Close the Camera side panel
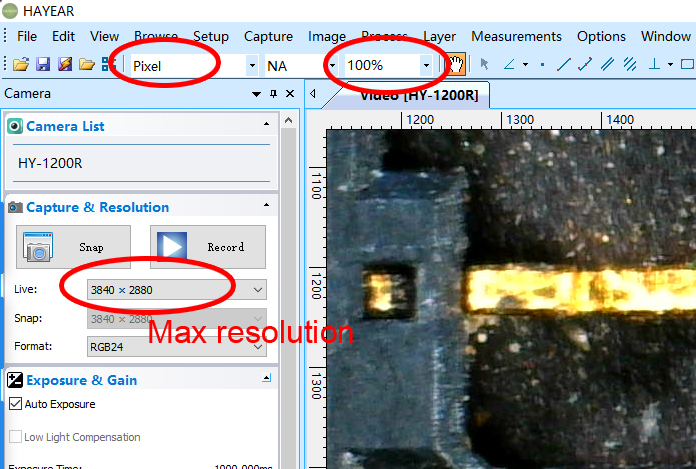696x469 pixels. 290,94
